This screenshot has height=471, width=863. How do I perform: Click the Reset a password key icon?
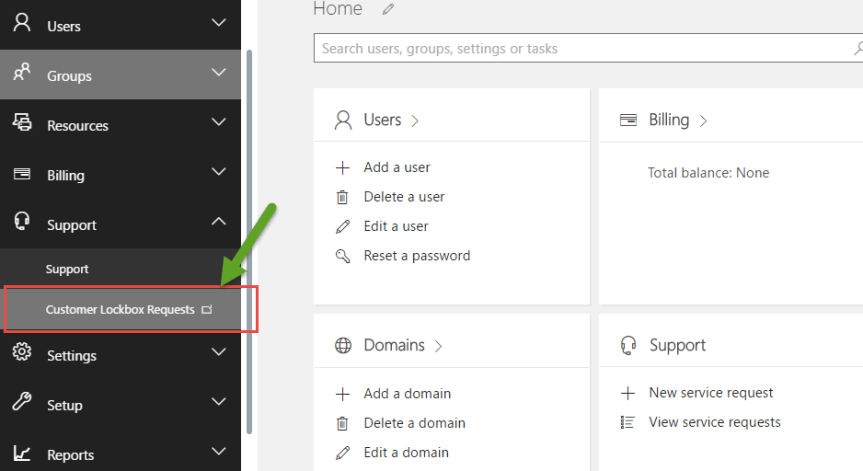point(343,256)
